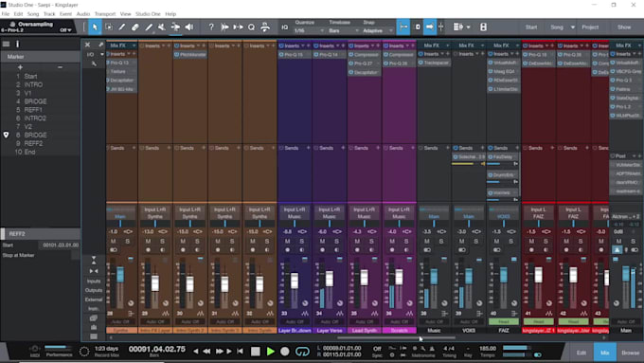
Task: Select the Arrow tool in toolbar
Action: point(95,27)
